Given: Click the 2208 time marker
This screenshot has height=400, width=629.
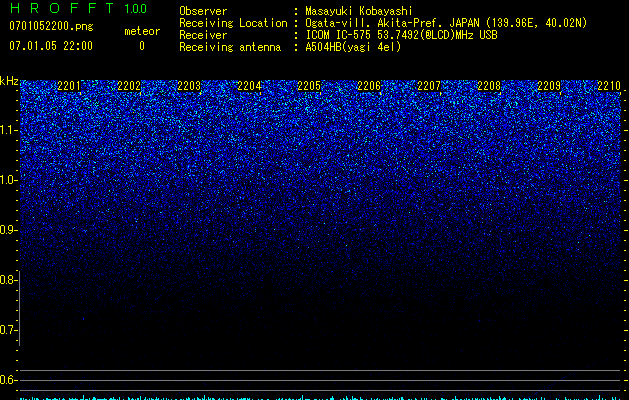Looking at the screenshot, I should coord(489,86).
